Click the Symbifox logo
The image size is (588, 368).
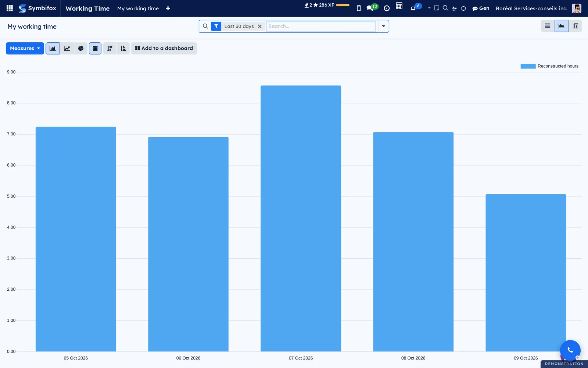(x=37, y=8)
